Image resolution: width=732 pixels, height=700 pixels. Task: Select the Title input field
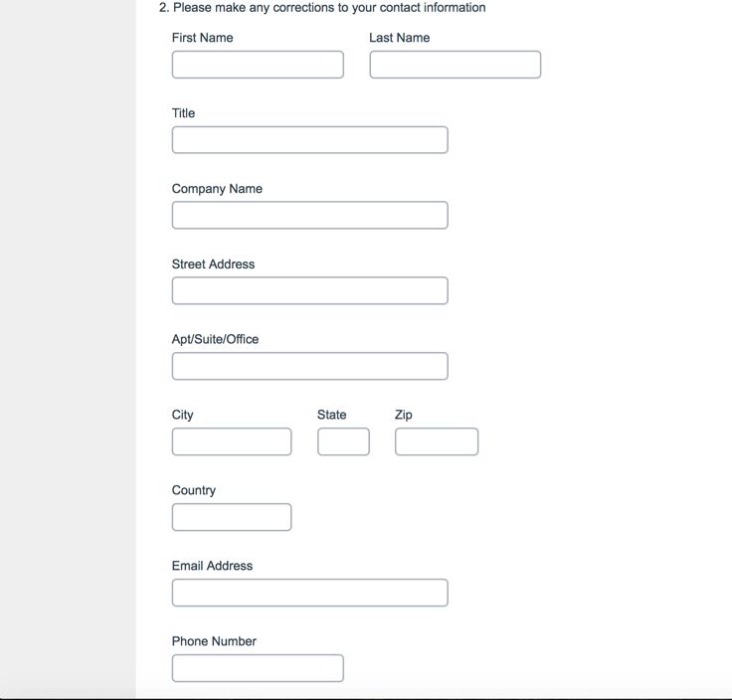click(x=309, y=140)
